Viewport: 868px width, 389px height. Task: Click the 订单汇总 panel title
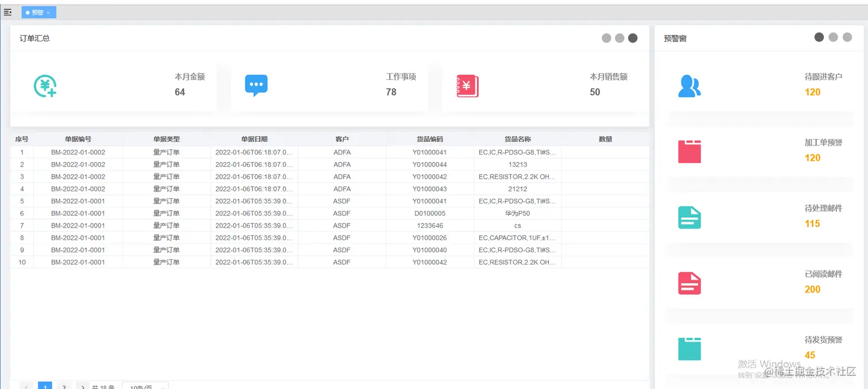(x=35, y=38)
